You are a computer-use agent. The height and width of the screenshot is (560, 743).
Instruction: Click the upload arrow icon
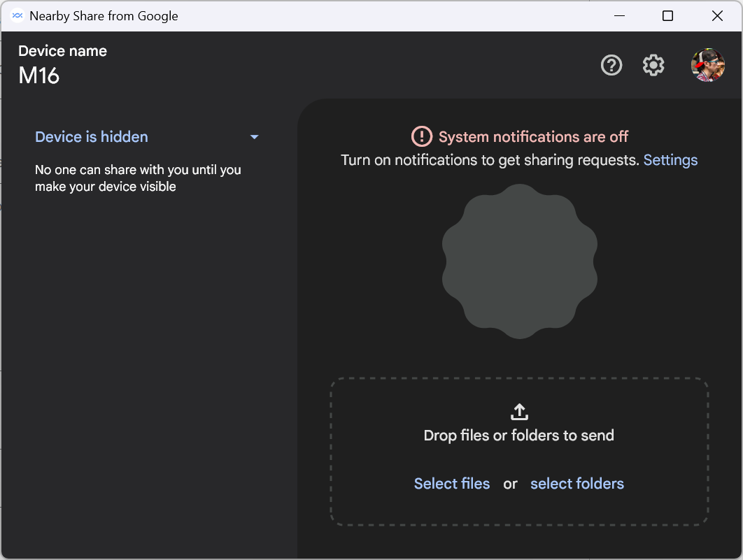pos(520,411)
